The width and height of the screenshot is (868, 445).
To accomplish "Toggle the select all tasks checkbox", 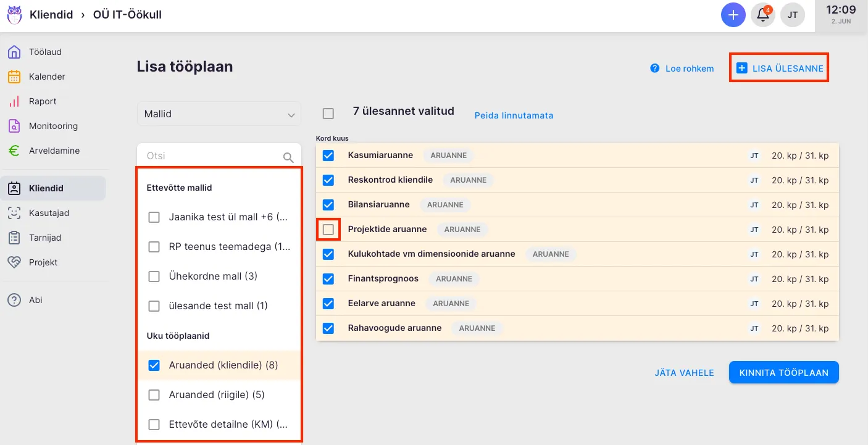I will coord(328,114).
